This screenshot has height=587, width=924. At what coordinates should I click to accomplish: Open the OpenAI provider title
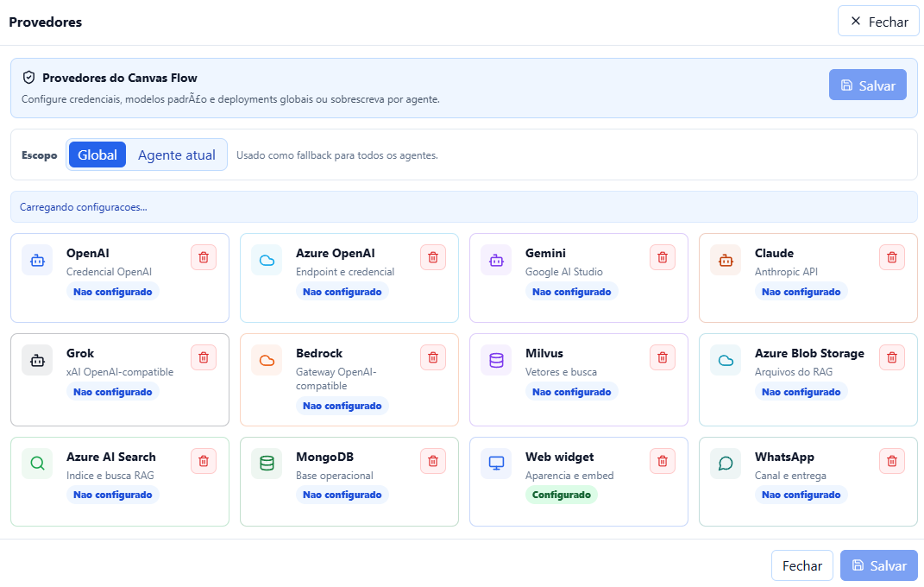88,254
